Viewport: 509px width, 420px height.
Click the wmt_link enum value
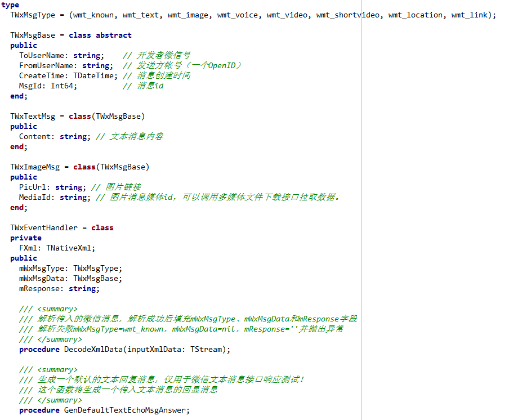[x=470, y=15]
